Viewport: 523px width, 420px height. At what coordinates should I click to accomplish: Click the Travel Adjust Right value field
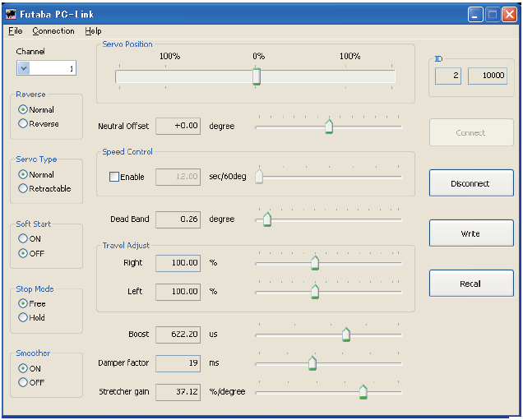(x=178, y=263)
